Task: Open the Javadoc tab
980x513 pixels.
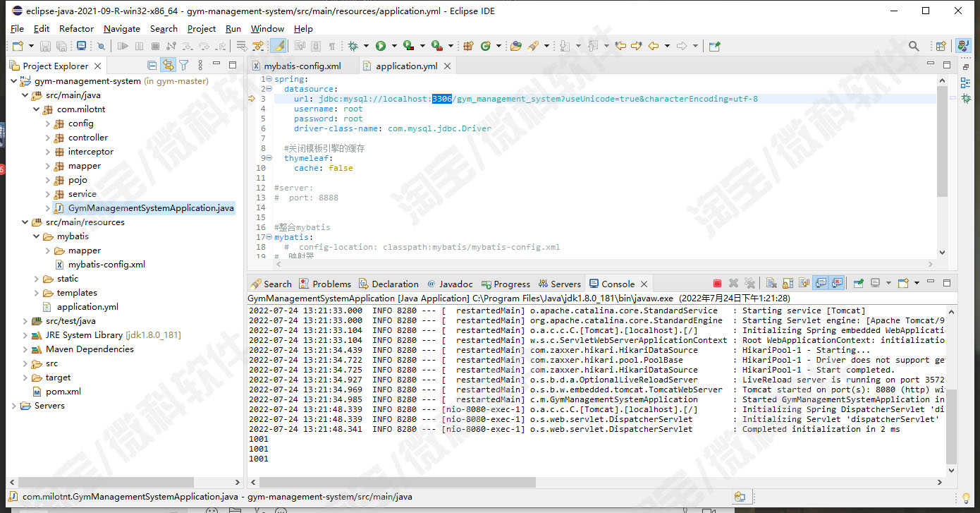Action: click(x=449, y=284)
